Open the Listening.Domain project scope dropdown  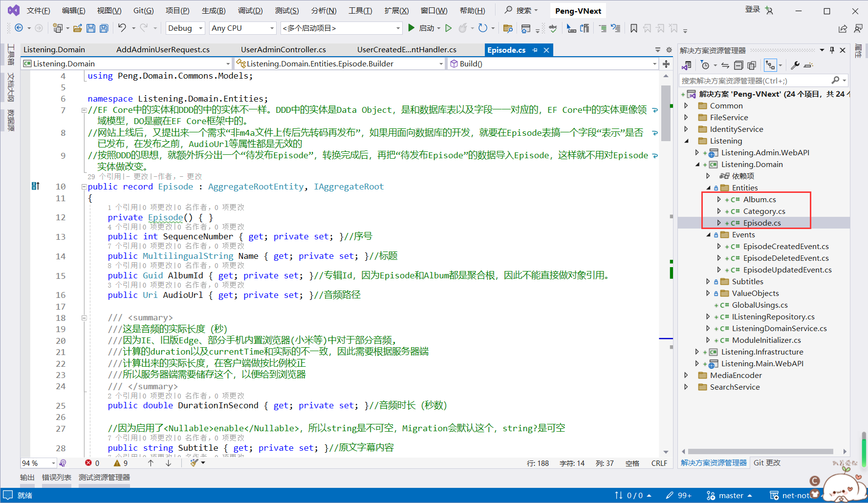[x=127, y=63]
